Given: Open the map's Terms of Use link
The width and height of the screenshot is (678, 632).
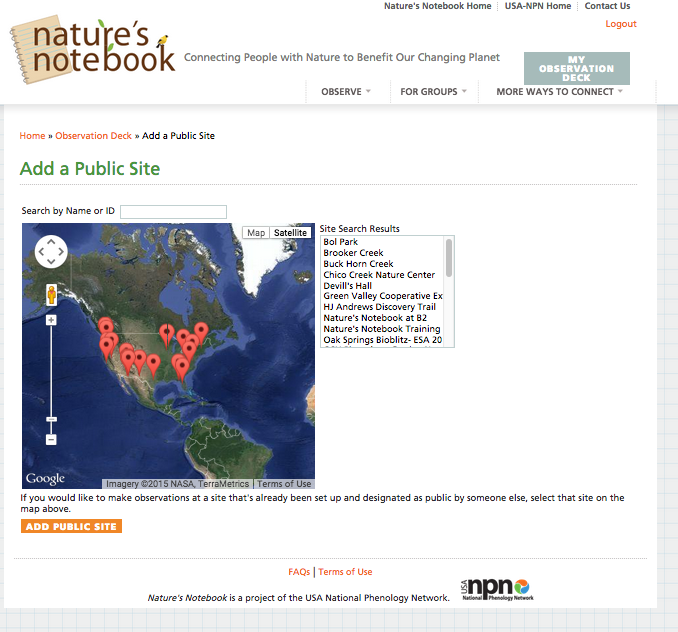Looking at the screenshot, I should tap(284, 484).
